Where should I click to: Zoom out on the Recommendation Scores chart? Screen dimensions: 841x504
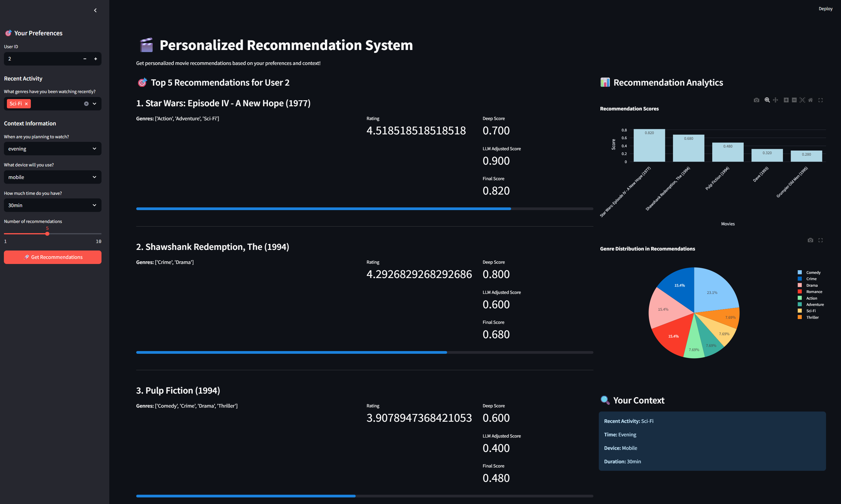coord(794,100)
